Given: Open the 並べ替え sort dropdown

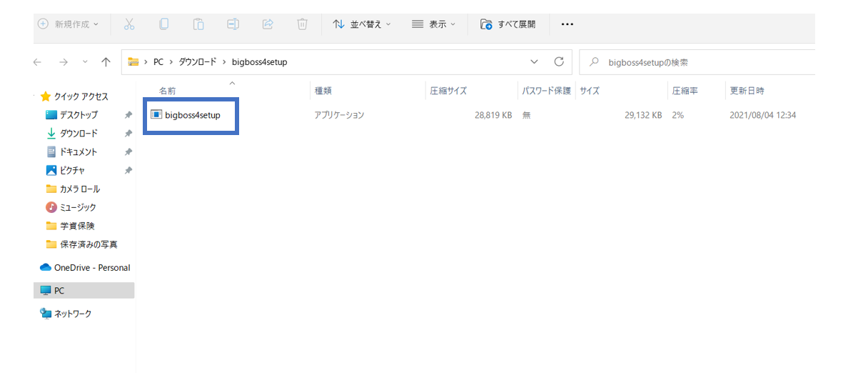Looking at the screenshot, I should click(x=362, y=24).
